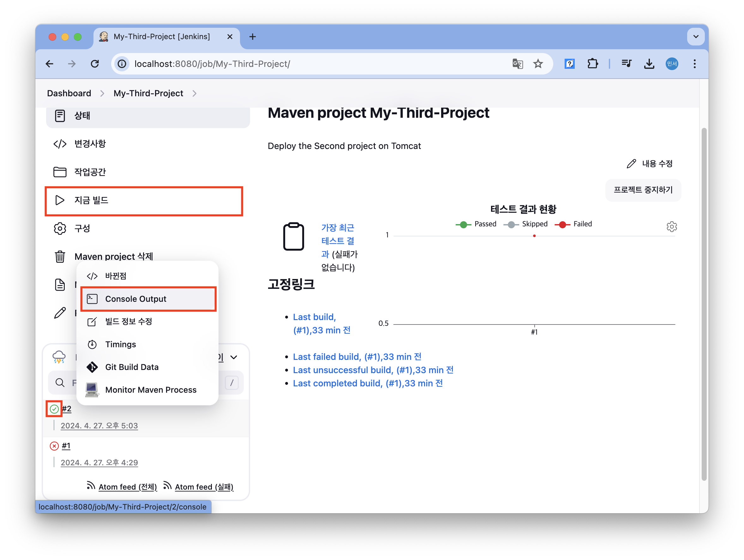Click the red failed icon for build #1
Image resolution: width=744 pixels, height=560 pixels.
coord(54,446)
